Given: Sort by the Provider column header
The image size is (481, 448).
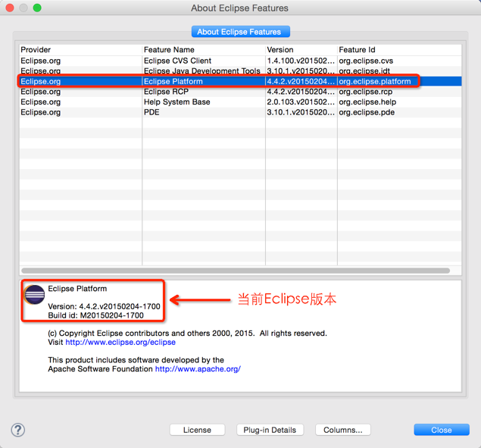Looking at the screenshot, I should pyautogui.click(x=80, y=50).
